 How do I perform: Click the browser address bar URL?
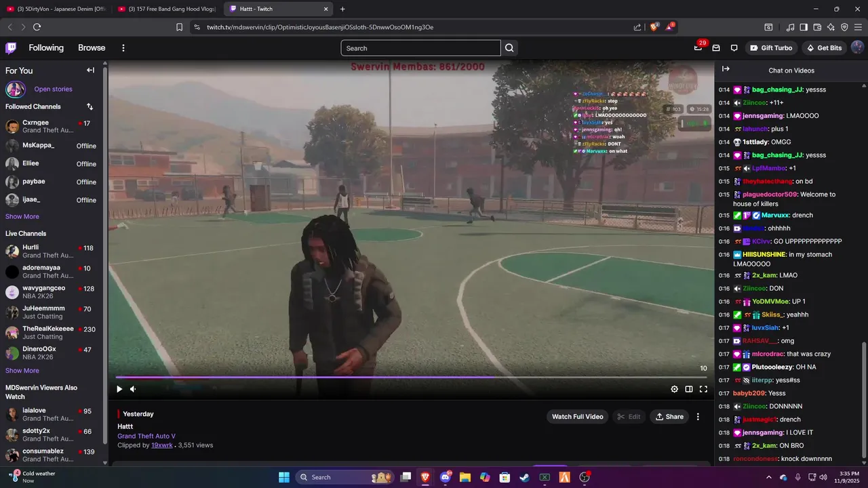pos(320,27)
